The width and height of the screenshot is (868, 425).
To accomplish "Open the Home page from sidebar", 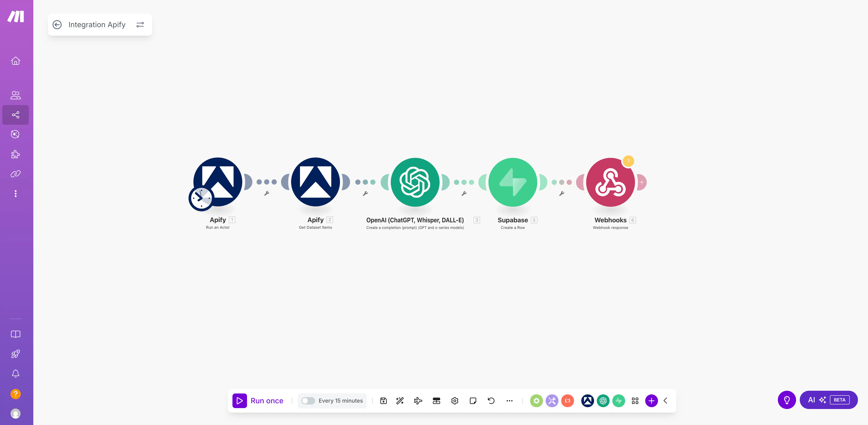I will click(x=16, y=61).
